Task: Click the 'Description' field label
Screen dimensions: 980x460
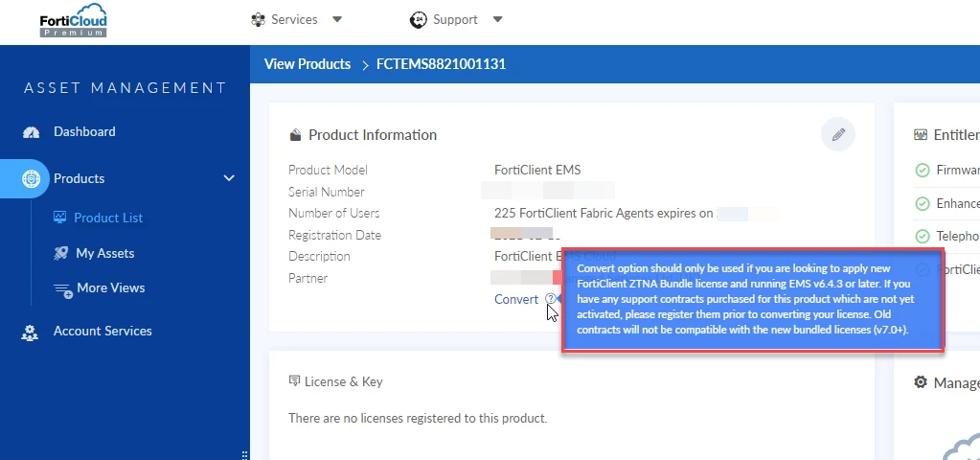Action: click(x=319, y=256)
